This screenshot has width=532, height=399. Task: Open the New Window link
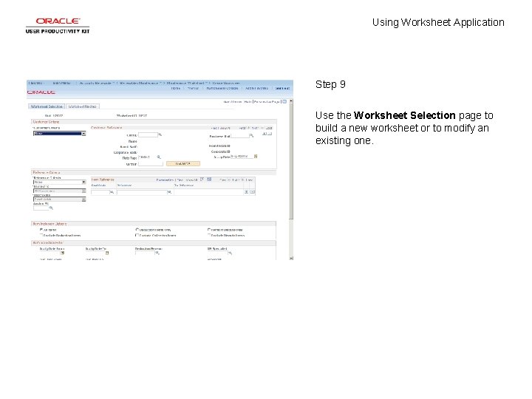click(x=233, y=101)
